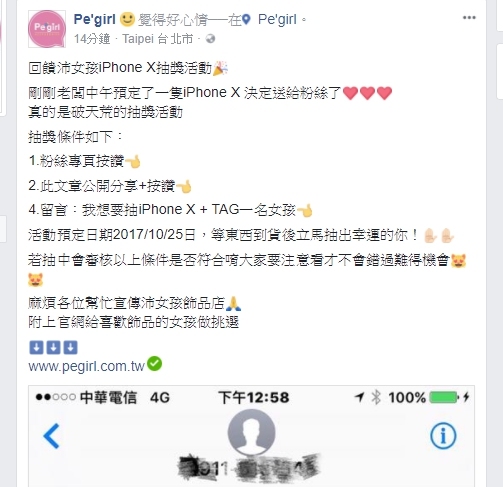The image size is (503, 487).
Task: Click the praying hands emoji
Action: point(233,303)
